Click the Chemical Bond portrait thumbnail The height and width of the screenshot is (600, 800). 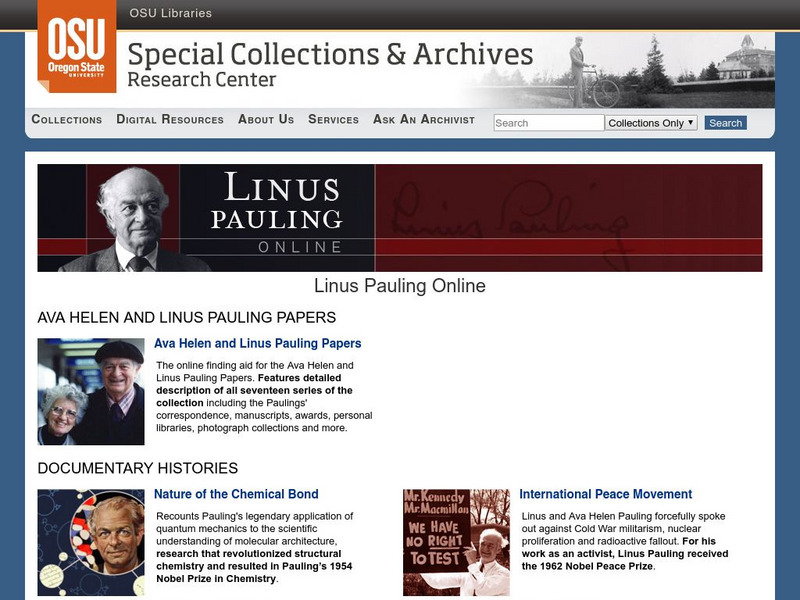(x=91, y=542)
